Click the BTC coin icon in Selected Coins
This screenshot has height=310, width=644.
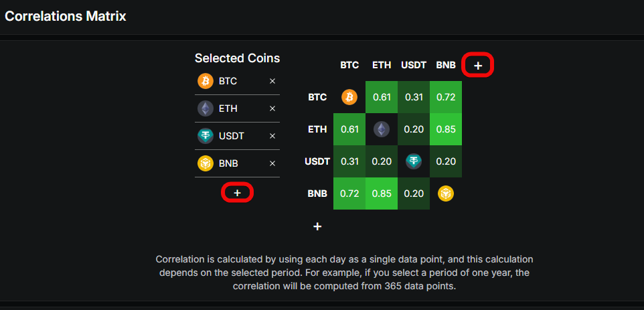pyautogui.click(x=205, y=81)
